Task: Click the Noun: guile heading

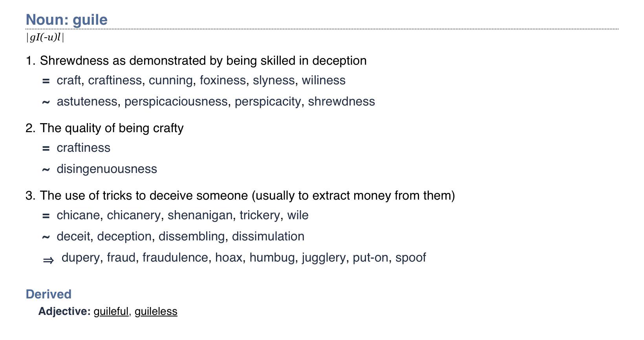Action: tap(67, 20)
